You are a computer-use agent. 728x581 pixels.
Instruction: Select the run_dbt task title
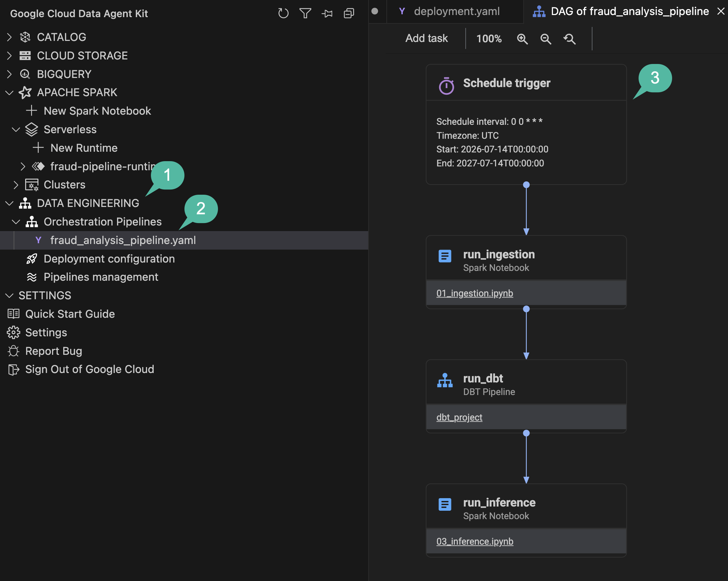point(483,379)
